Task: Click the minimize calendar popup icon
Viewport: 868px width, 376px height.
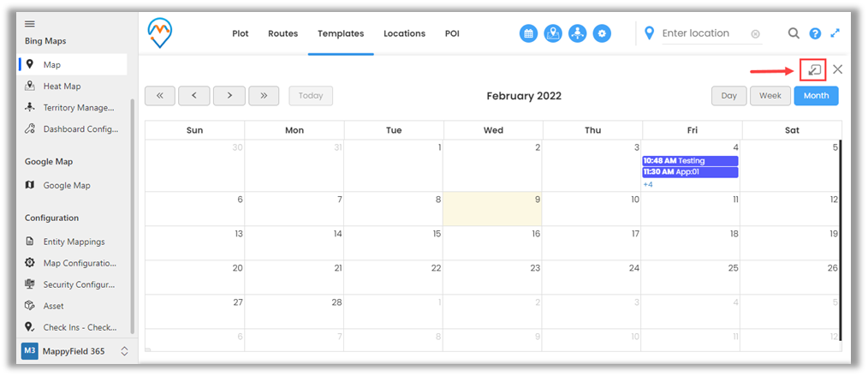Action: (814, 69)
